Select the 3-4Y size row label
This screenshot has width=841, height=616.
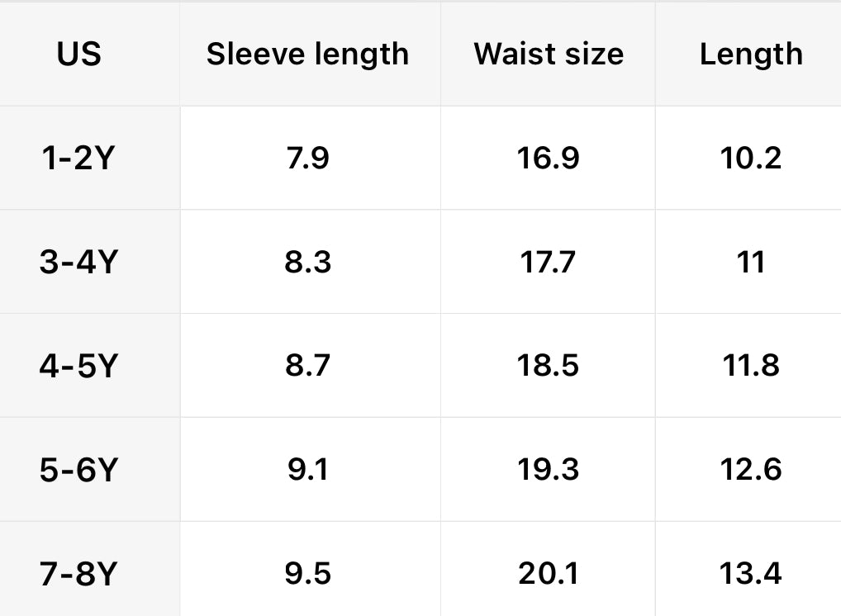tap(79, 262)
